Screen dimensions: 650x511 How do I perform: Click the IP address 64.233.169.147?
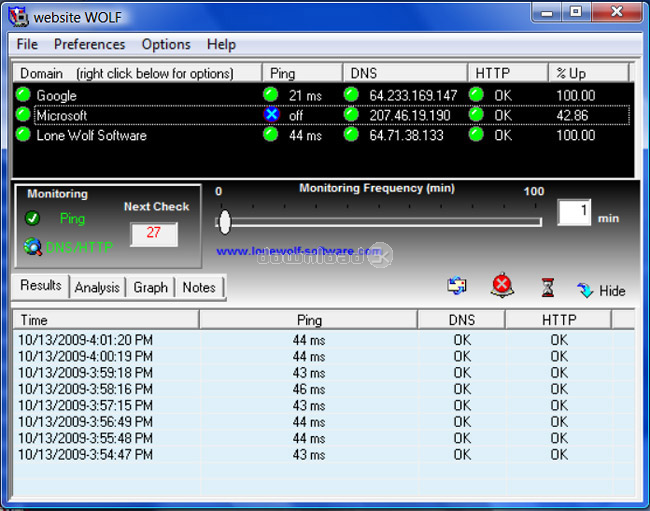coord(413,96)
